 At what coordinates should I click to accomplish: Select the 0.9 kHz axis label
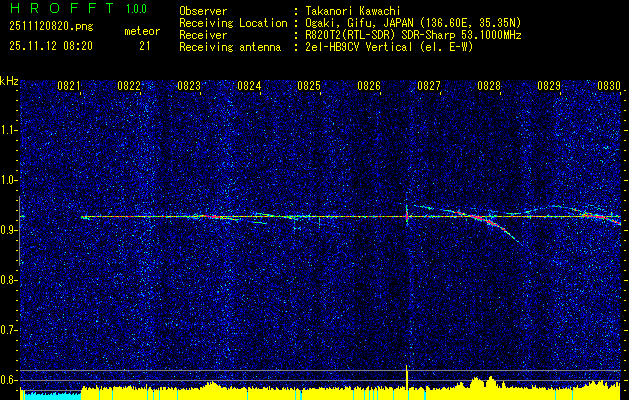(8, 230)
